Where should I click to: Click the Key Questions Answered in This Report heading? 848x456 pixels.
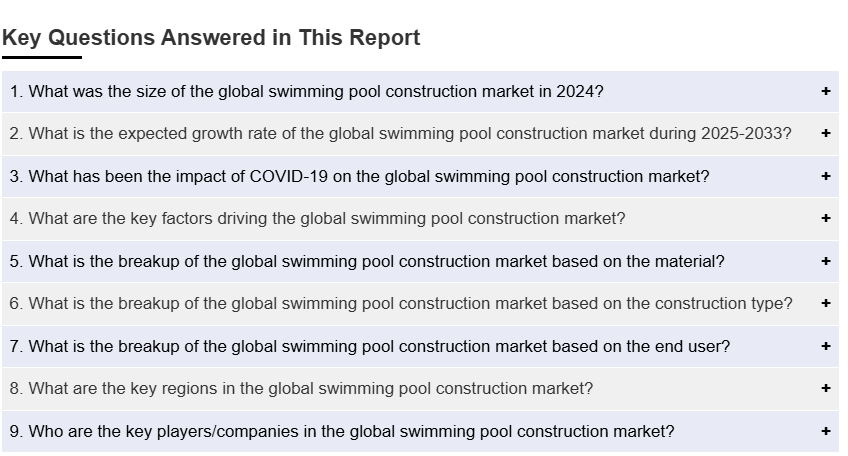(x=211, y=38)
